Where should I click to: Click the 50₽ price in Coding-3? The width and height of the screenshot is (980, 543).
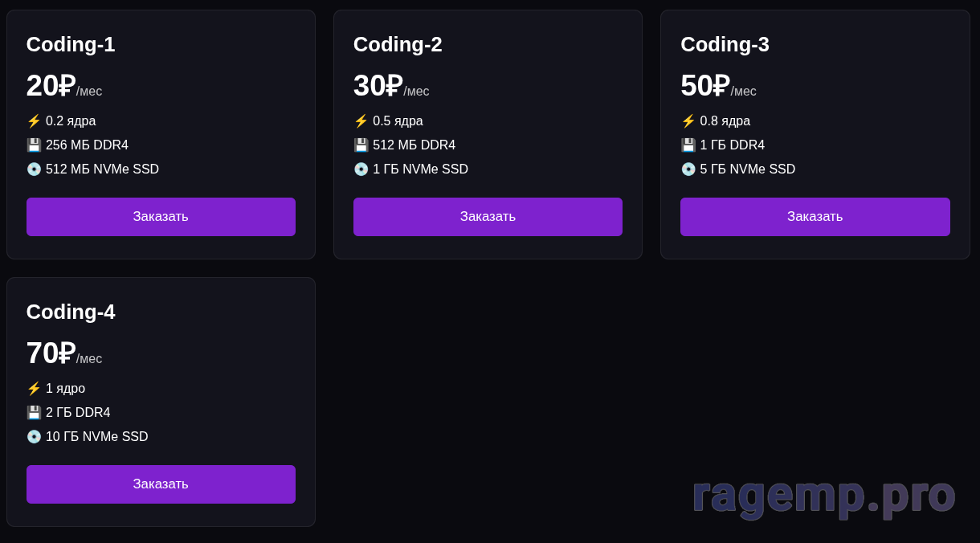click(x=704, y=86)
